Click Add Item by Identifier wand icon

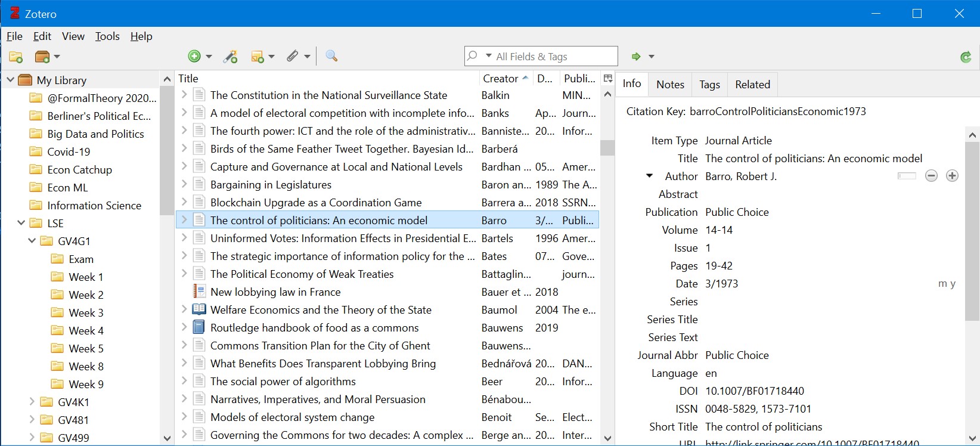click(x=231, y=57)
